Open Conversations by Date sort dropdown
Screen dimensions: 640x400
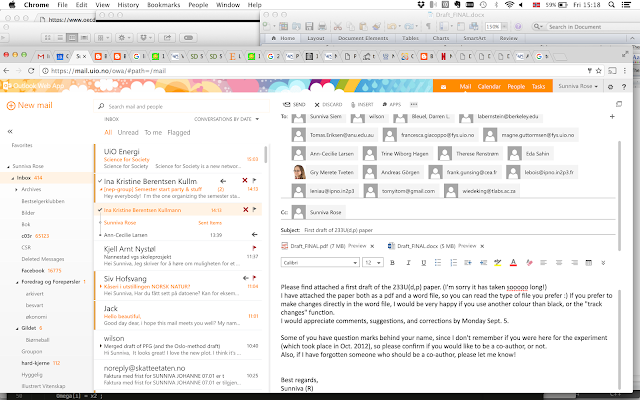226,119
